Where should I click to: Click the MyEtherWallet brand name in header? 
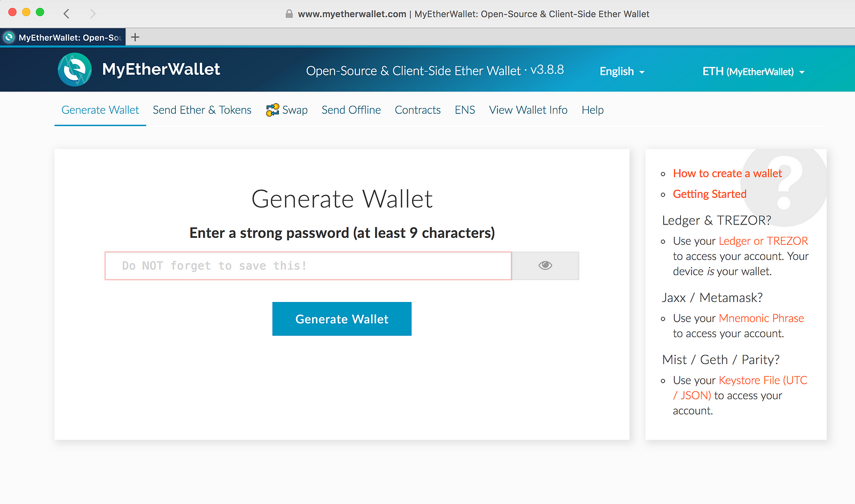coord(161,69)
